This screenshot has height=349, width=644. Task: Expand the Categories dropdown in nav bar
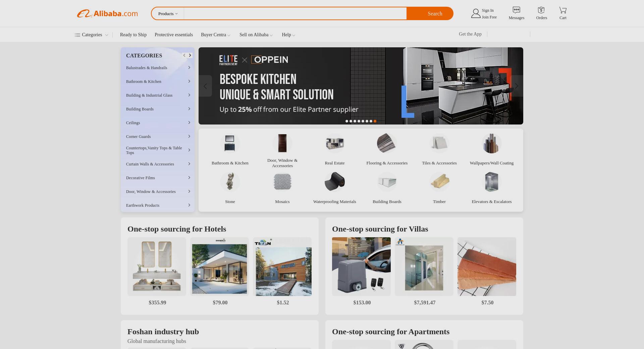106,35
